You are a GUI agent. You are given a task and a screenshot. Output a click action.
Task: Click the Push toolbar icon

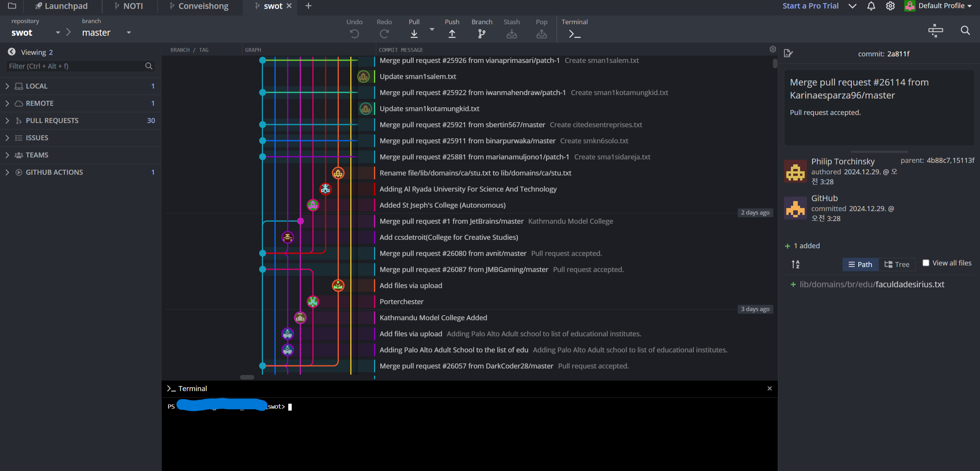(x=452, y=34)
